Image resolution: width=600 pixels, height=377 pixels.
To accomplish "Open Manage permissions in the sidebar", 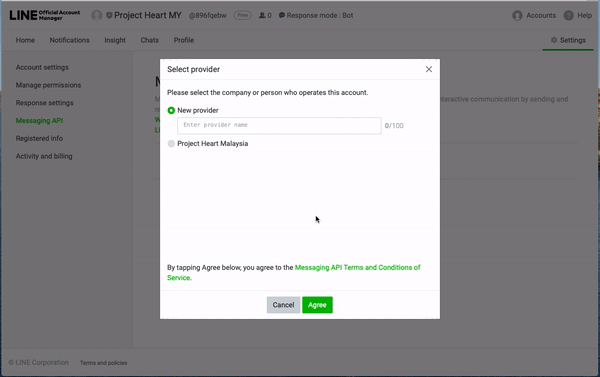I will tap(48, 85).
